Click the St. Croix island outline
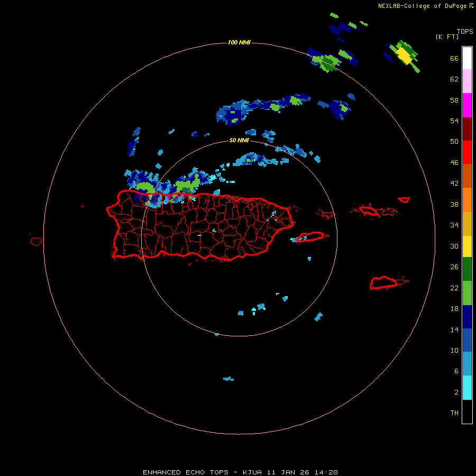The height and width of the screenshot is (476, 476). pyautogui.click(x=383, y=283)
